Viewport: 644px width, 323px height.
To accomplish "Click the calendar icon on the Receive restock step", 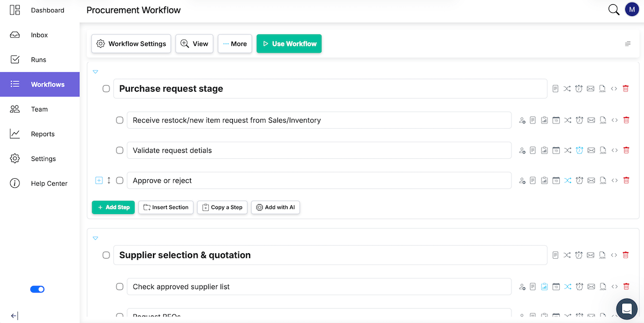I will pyautogui.click(x=555, y=120).
